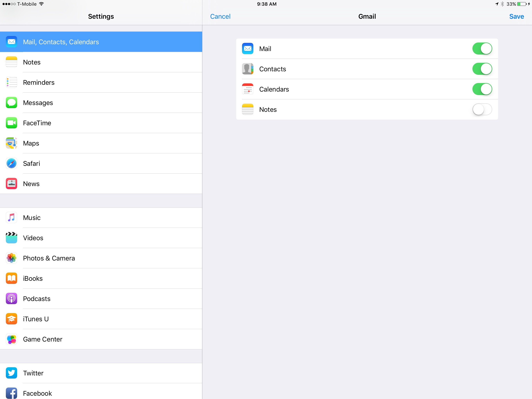Tap the purple Podcasts icon
The height and width of the screenshot is (399, 532).
pos(11,298)
